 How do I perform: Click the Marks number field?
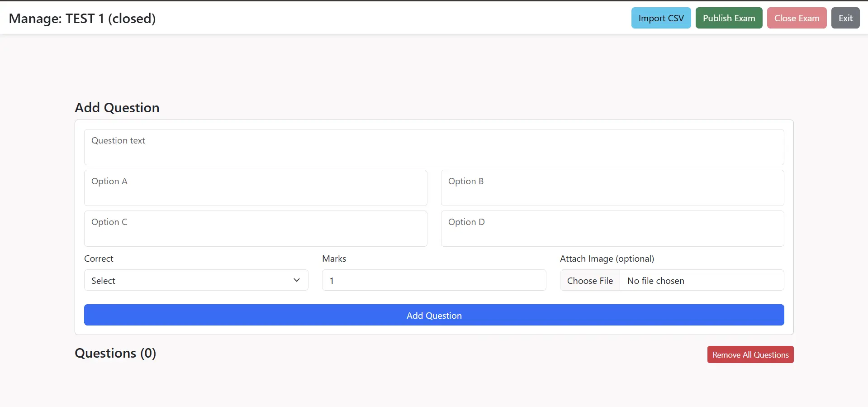click(x=434, y=280)
